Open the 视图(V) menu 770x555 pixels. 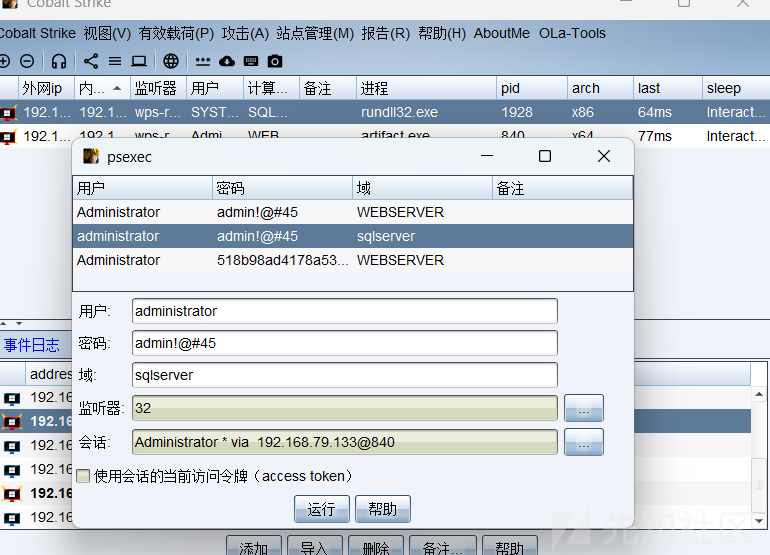coord(107,33)
